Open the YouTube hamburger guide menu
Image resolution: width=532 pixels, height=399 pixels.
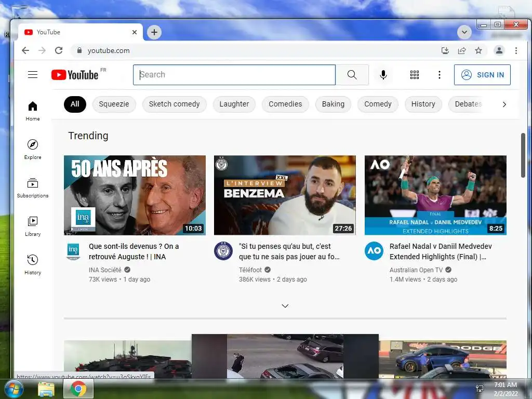[33, 75]
